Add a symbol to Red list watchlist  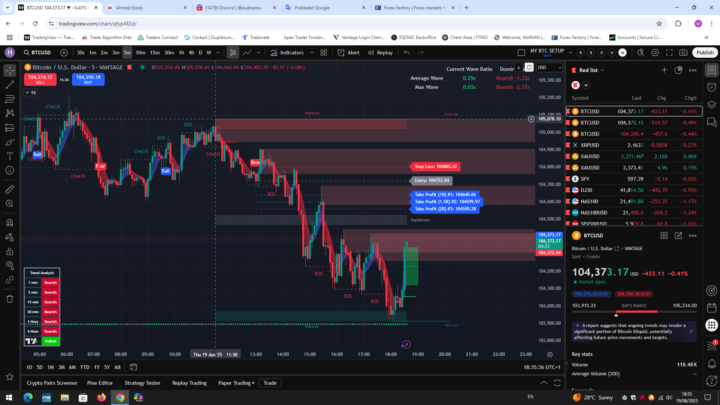point(664,70)
